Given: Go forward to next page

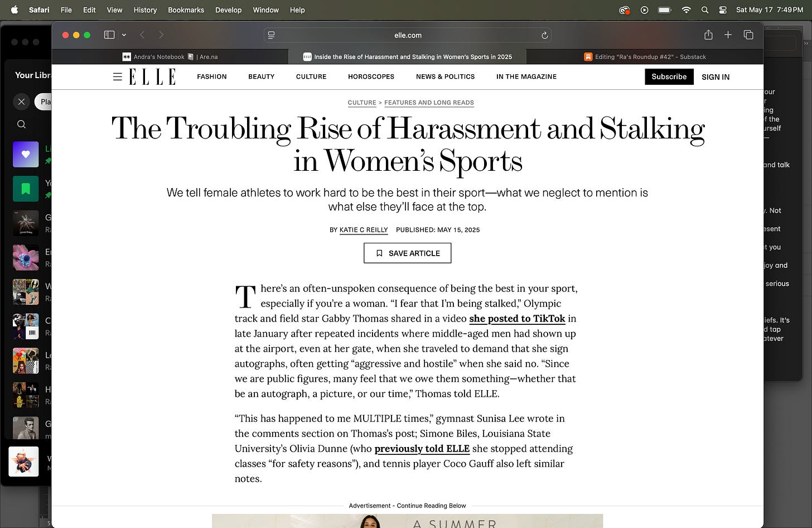Looking at the screenshot, I should pyautogui.click(x=161, y=35).
